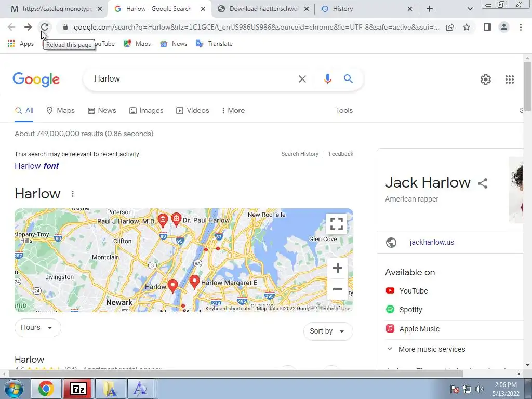
Task: Open Chrome's three-dot menu
Action: click(x=521, y=27)
